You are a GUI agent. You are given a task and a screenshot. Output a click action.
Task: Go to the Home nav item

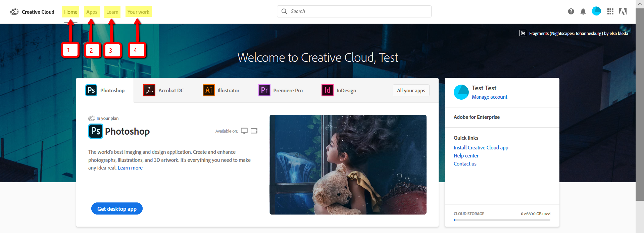pos(70,12)
